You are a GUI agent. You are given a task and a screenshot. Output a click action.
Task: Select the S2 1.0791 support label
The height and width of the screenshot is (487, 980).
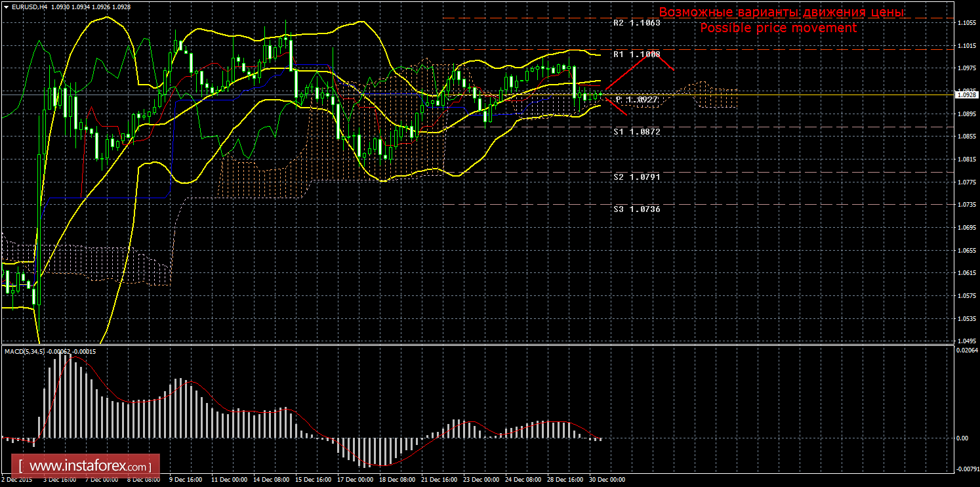(x=636, y=177)
